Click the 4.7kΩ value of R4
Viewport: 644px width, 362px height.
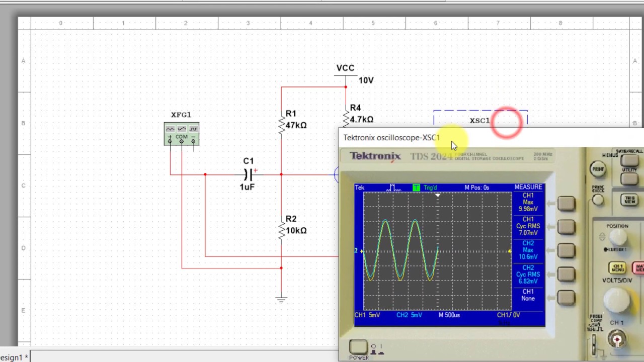pyautogui.click(x=361, y=120)
